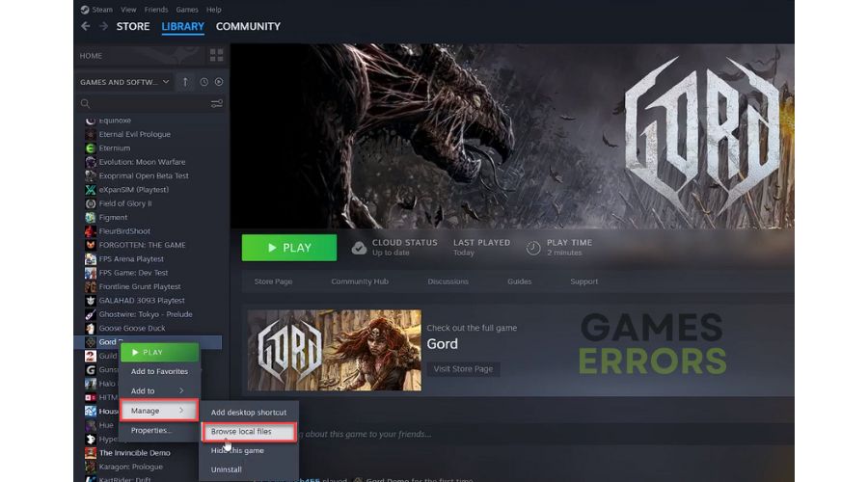Viewport: 868px width, 482px height.
Task: Click the recent activity clock icon
Action: click(x=203, y=82)
